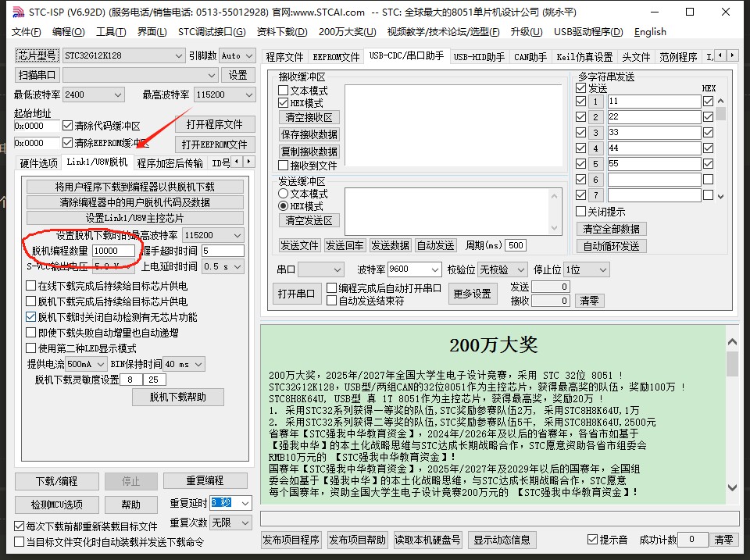750x560 pixels.
Task: Open the chip model STC32G12K128 dropdown
Action: (124, 55)
